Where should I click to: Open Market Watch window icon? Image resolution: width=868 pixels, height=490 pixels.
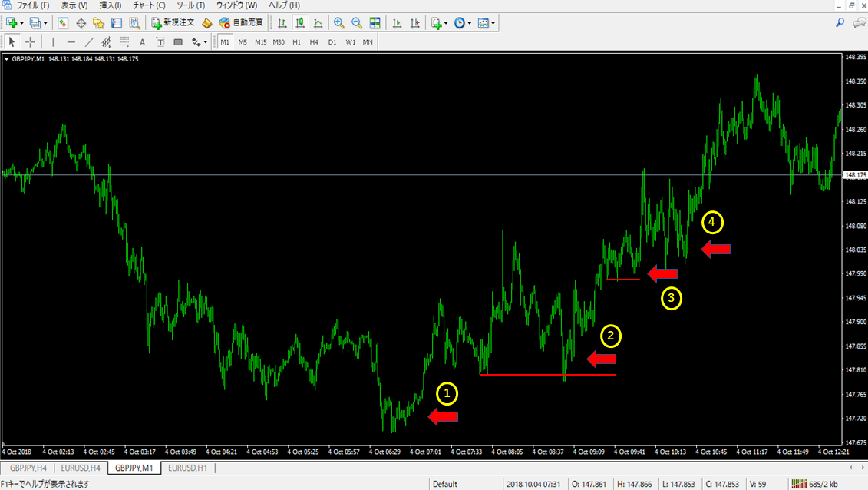point(63,23)
